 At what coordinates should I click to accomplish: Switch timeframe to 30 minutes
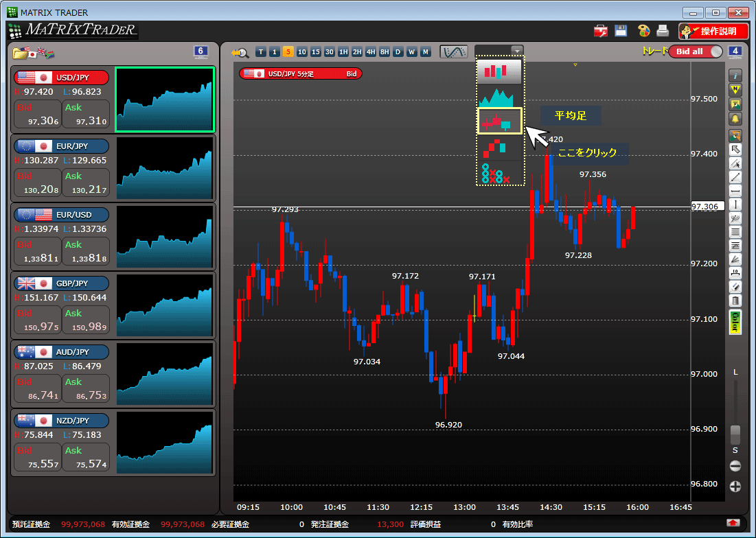[330, 52]
